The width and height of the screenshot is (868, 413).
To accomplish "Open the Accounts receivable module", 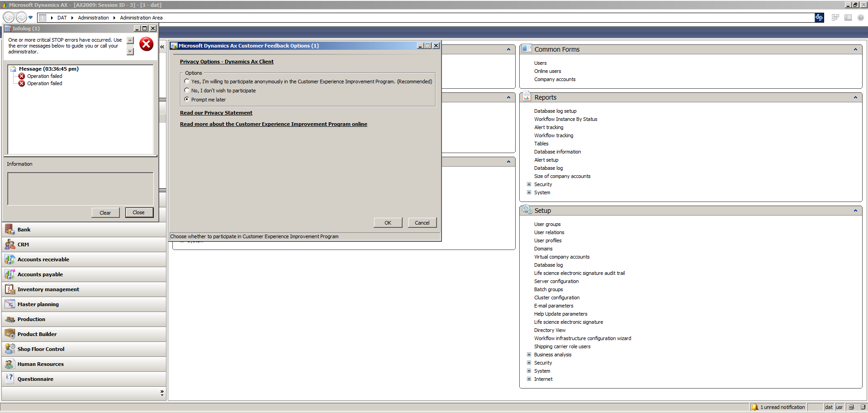I will tap(84, 259).
